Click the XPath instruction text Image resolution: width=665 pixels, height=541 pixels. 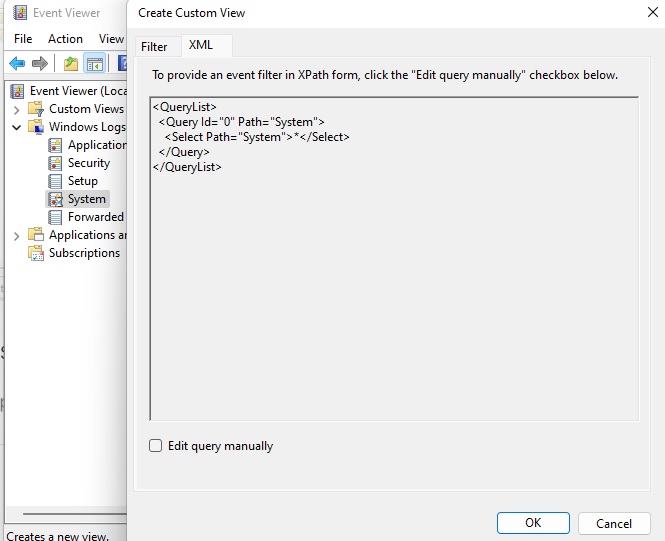[385, 75]
